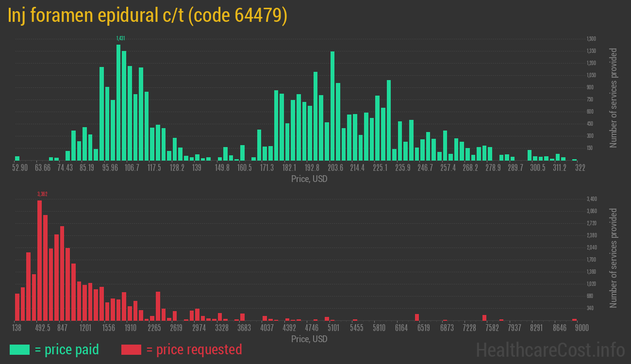
Task: Click the 'Price, USD' label under the red chart
Action: point(309,339)
